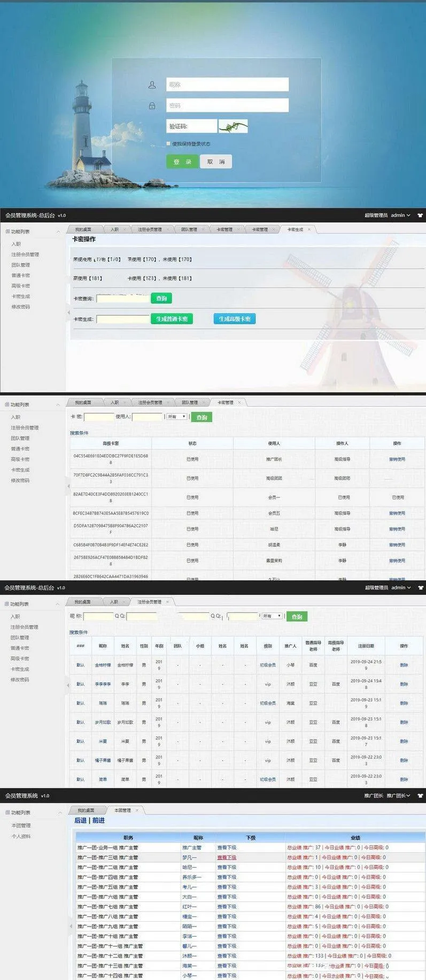Close 卡密管理 tab above the 高级卡密 table

point(239,402)
